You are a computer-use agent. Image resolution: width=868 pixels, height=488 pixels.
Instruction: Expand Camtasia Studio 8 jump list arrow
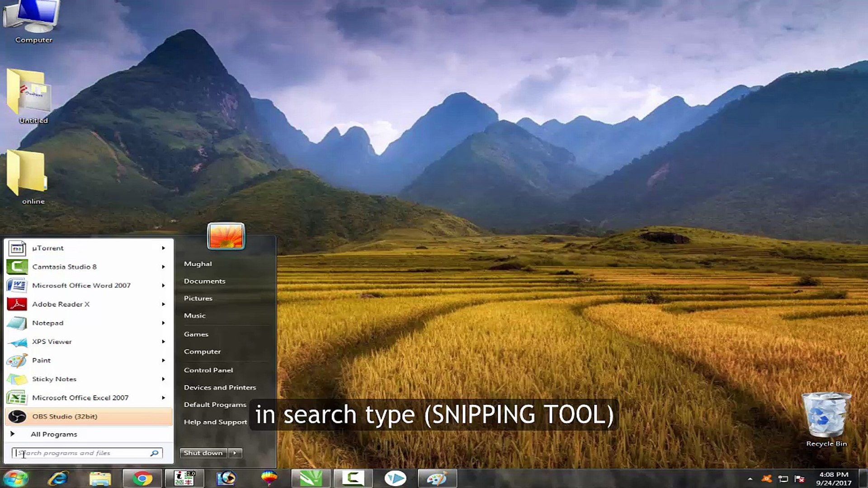(x=163, y=267)
